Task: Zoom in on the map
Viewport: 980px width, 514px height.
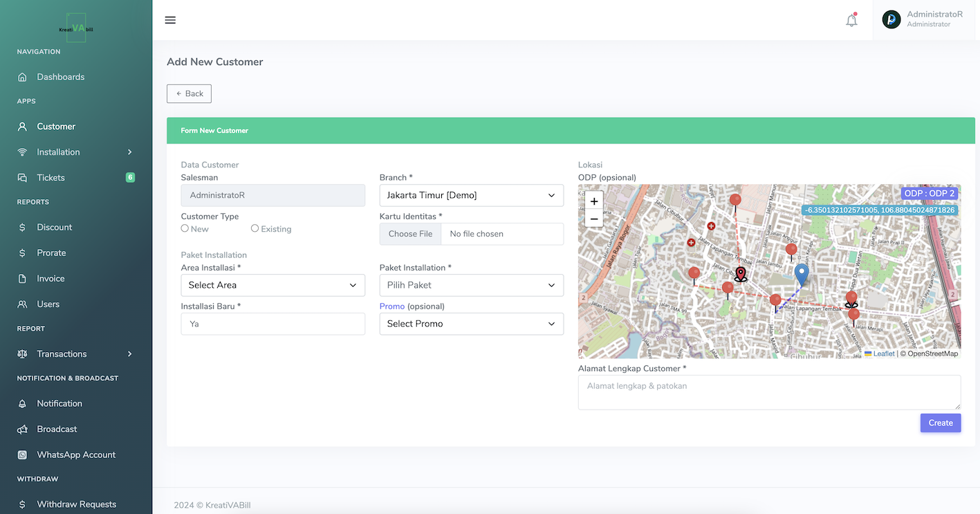Action: click(594, 201)
